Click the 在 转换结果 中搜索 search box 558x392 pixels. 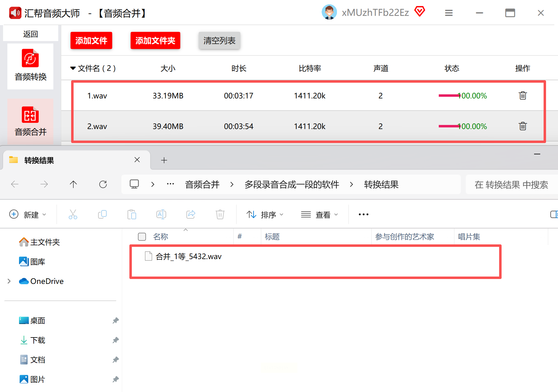click(x=511, y=185)
